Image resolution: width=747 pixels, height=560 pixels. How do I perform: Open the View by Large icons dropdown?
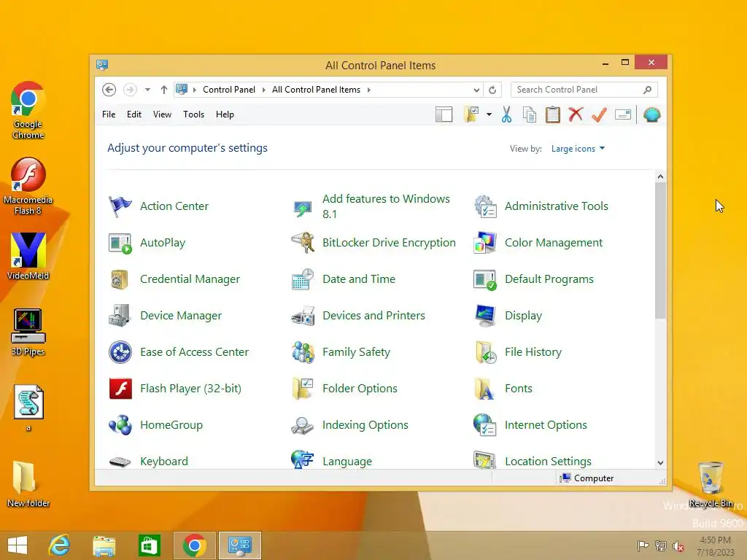click(x=578, y=149)
